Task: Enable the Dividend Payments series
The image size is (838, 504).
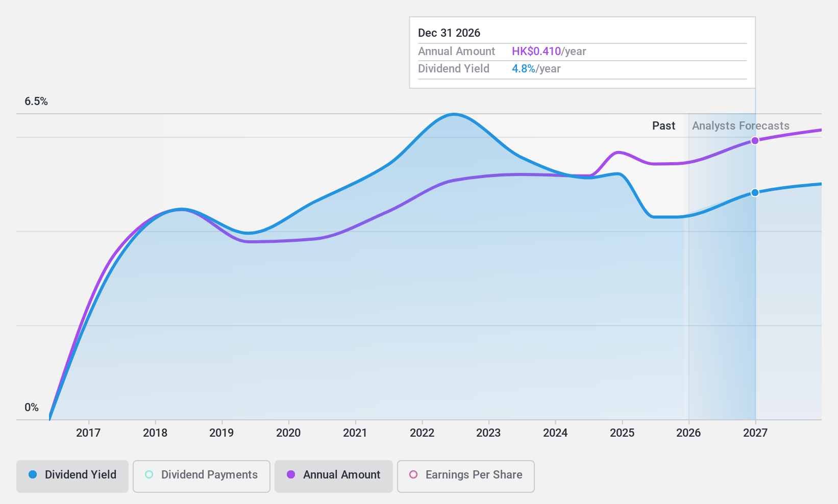Action: coord(201,475)
